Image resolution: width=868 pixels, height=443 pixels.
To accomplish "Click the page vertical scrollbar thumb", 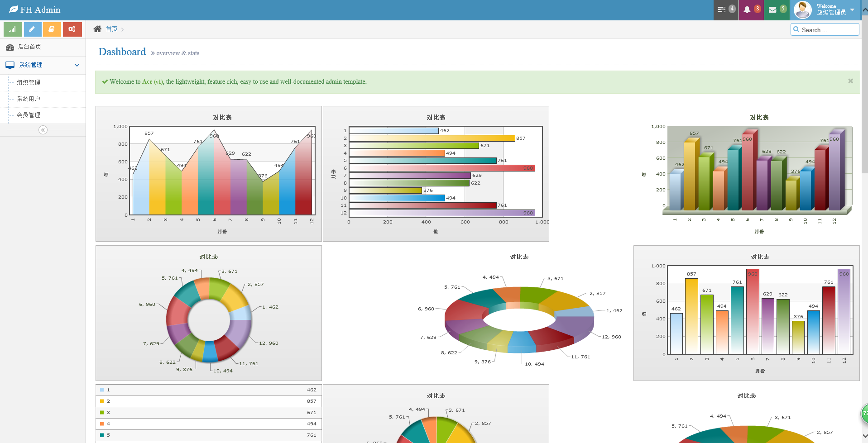I will (864, 95).
